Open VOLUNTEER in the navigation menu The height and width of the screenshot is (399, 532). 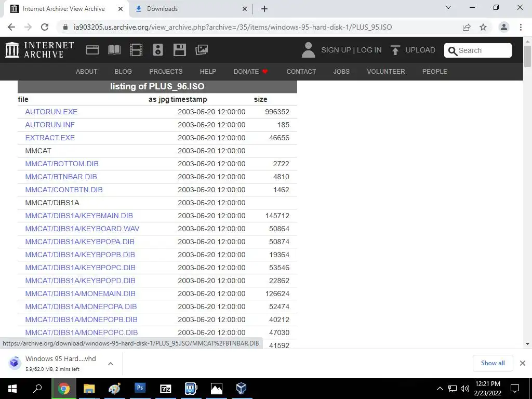[x=386, y=72]
